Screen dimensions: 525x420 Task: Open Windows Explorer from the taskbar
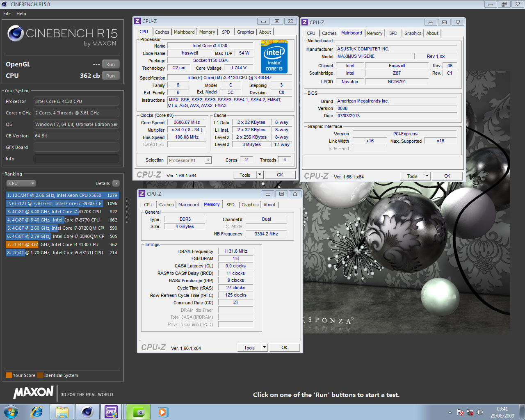[x=62, y=412]
